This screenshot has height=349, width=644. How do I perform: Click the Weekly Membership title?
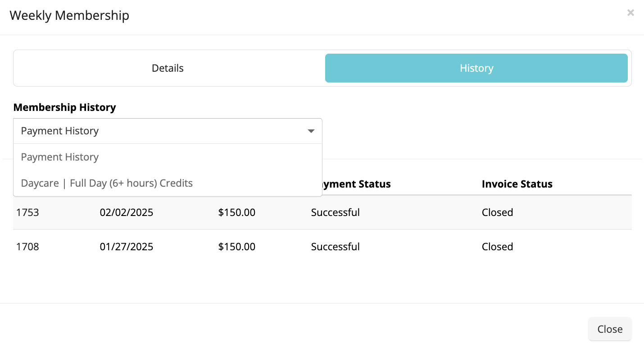69,15
